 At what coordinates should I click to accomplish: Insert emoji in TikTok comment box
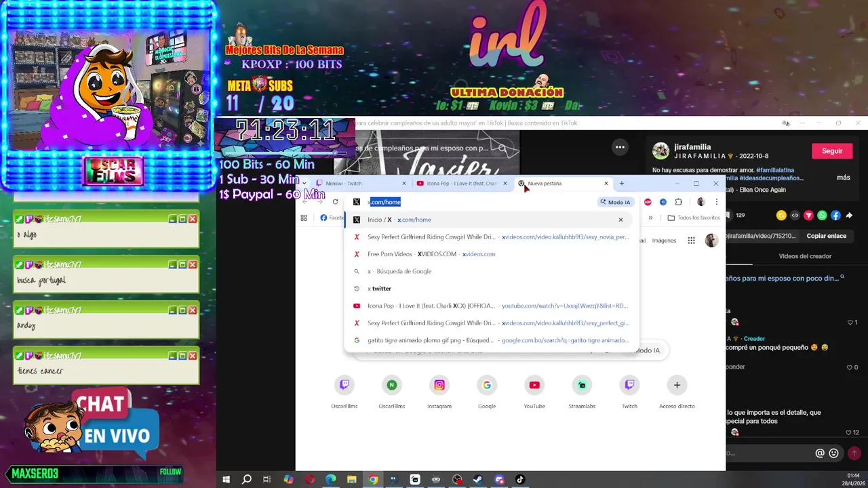tap(833, 453)
